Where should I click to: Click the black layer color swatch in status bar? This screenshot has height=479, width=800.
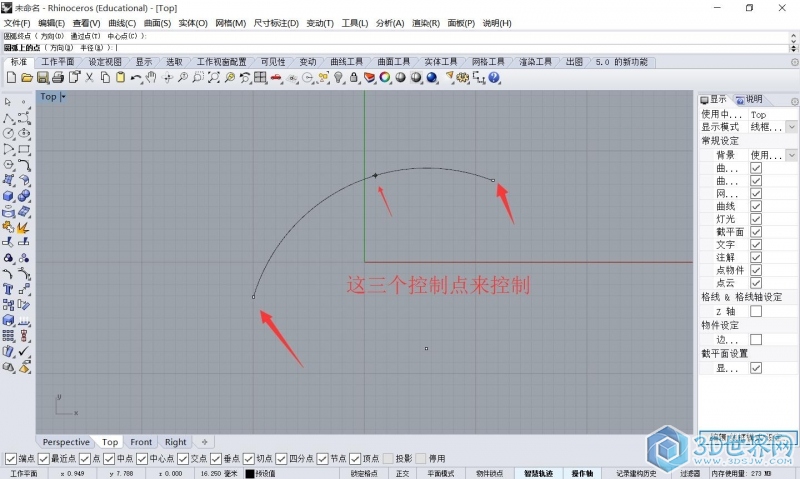click(249, 473)
